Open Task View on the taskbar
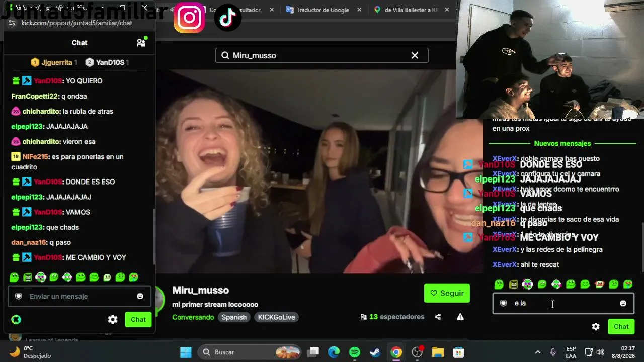This screenshot has width=644, height=362. [314, 352]
